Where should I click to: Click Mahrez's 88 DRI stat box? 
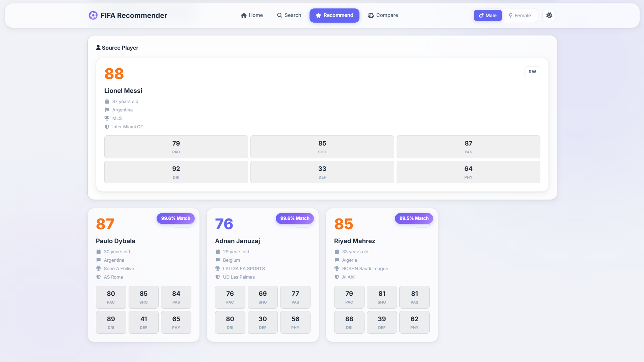[x=349, y=322]
